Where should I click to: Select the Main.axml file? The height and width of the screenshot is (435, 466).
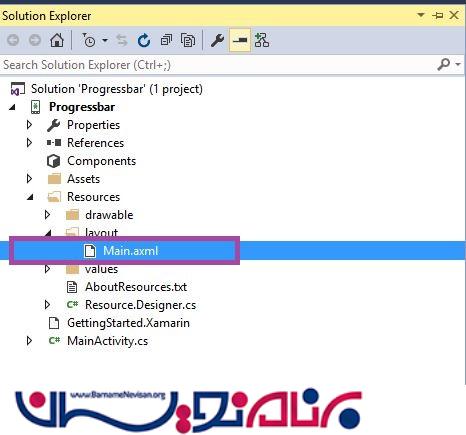(x=130, y=251)
